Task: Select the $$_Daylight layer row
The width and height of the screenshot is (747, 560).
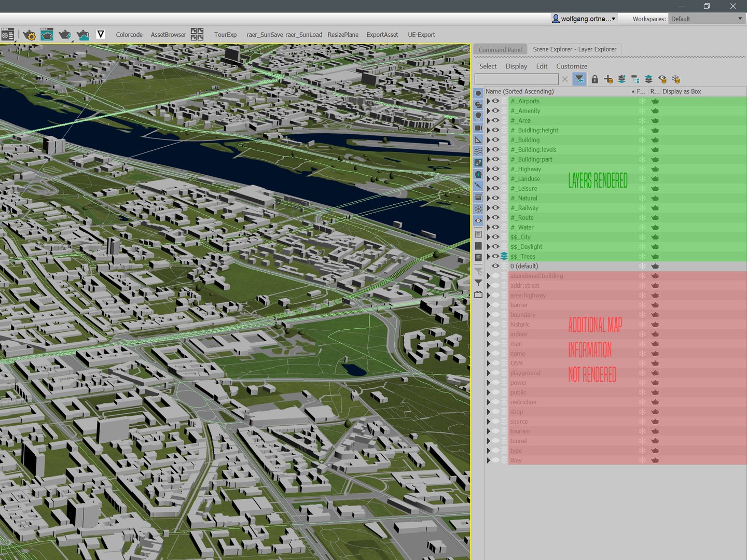Action: (615, 247)
